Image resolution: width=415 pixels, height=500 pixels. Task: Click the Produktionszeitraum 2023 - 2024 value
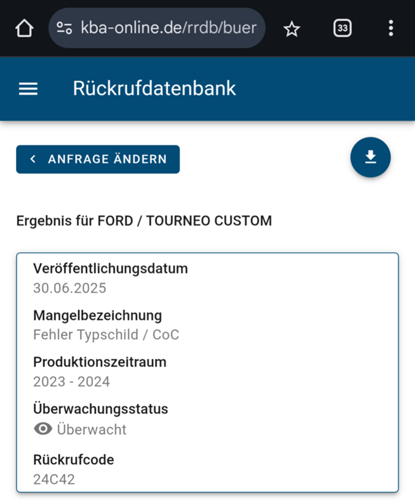coord(71,382)
